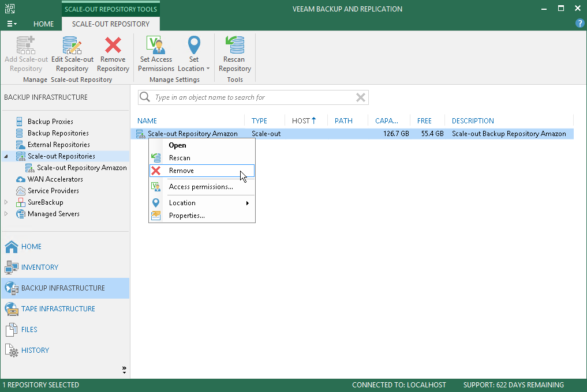Screen dimensions: 587x392
Task: Expand the Managed Servers tree node
Action: tap(6, 214)
